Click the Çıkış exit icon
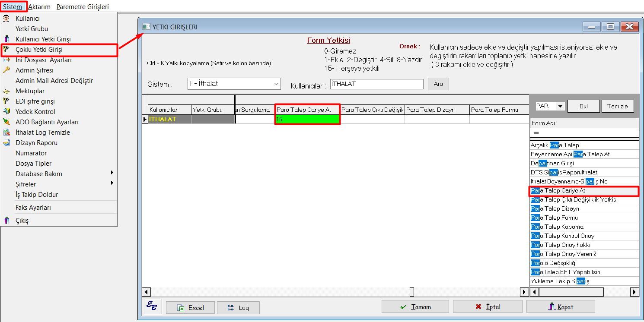644x322 pixels. 6,221
